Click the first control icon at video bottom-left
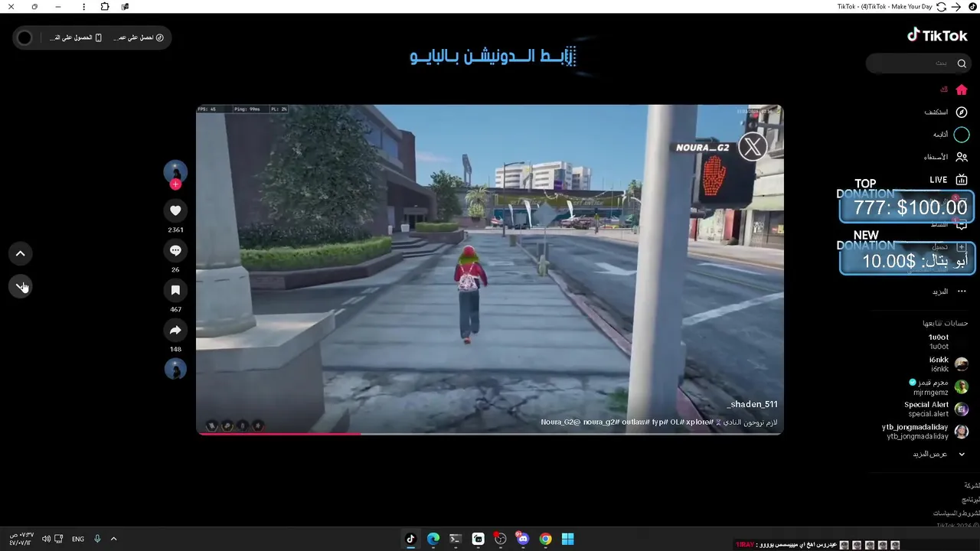The image size is (980, 551). click(x=212, y=425)
